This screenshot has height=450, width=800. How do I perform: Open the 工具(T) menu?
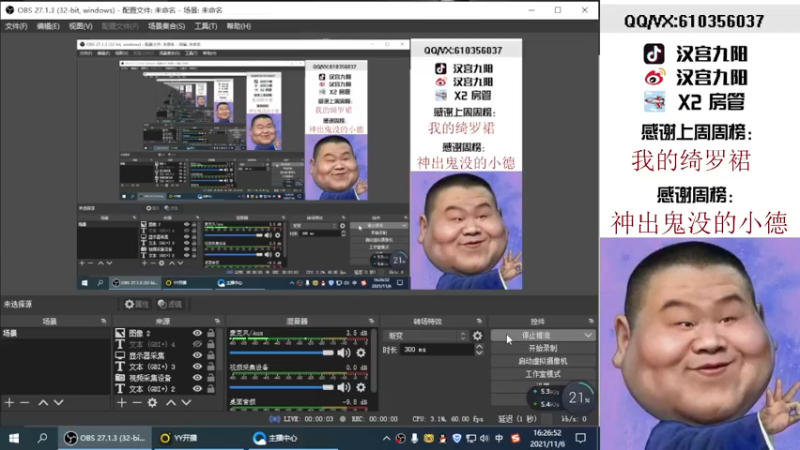pyautogui.click(x=206, y=26)
